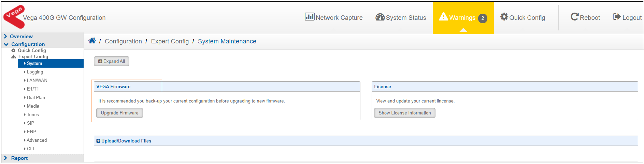Click the sitemap icon beside Expert Config

pos(14,57)
